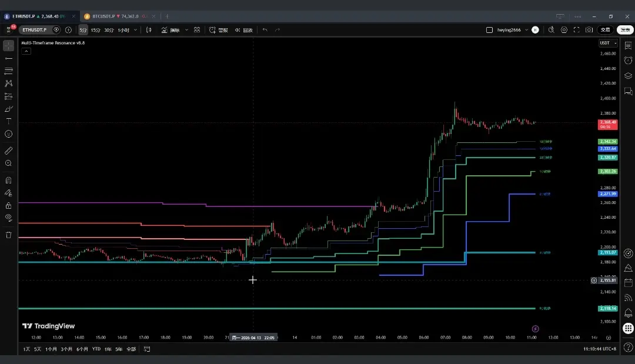Switch to the 30 minute timeframe

(x=109, y=30)
